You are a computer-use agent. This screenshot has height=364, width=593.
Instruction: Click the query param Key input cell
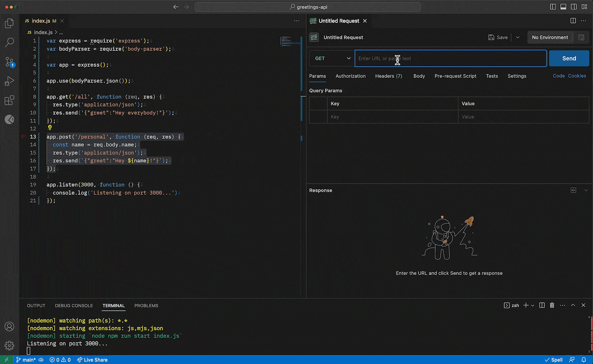[x=393, y=117]
